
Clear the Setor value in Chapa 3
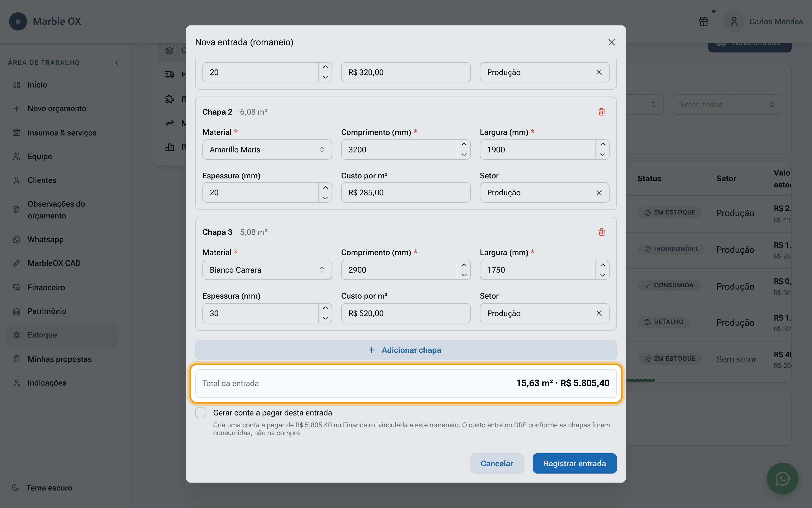(x=599, y=313)
